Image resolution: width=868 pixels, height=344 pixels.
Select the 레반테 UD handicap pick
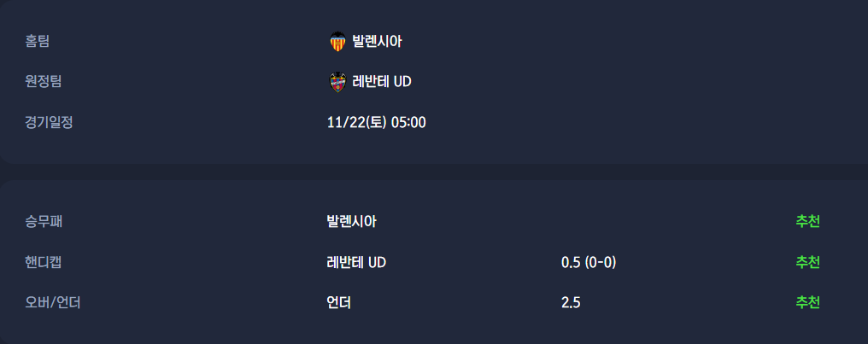tap(356, 262)
